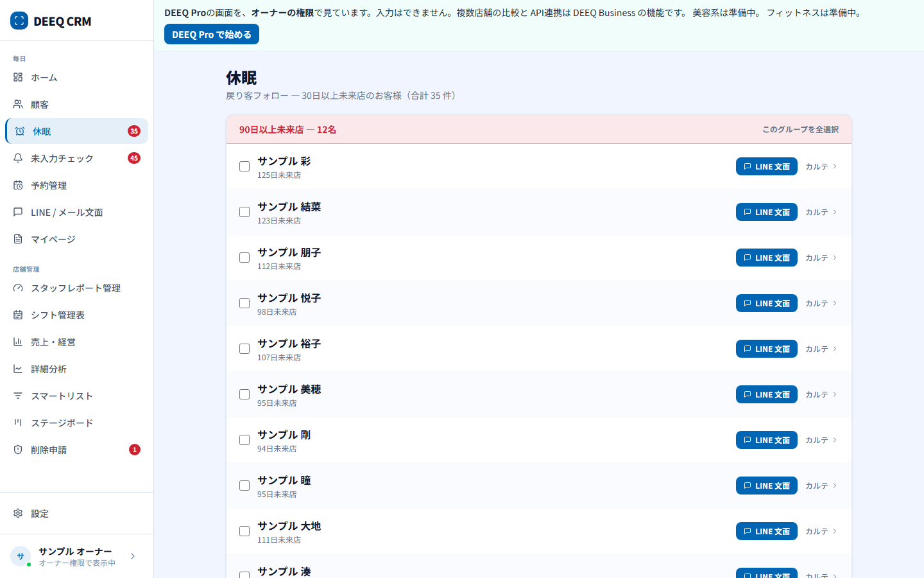Open カルテ for サンプル 朋子
Image resolution: width=924 pixels, height=578 pixels.
pos(821,258)
